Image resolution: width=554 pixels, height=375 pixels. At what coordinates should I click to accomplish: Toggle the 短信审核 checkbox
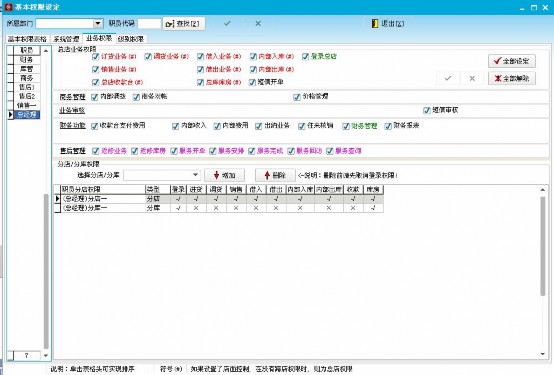(426, 110)
